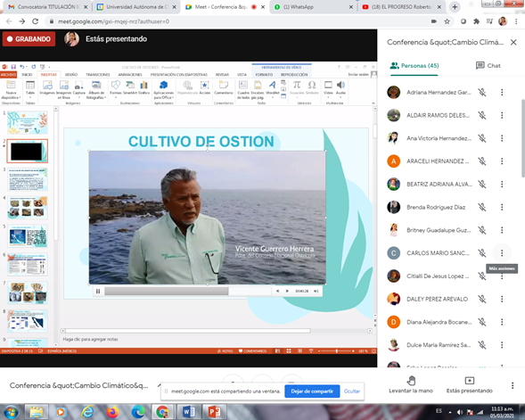Screen dimensions: 525x420
Task: Switch to the ANIMACIONES ribbon tab
Action: click(130, 75)
